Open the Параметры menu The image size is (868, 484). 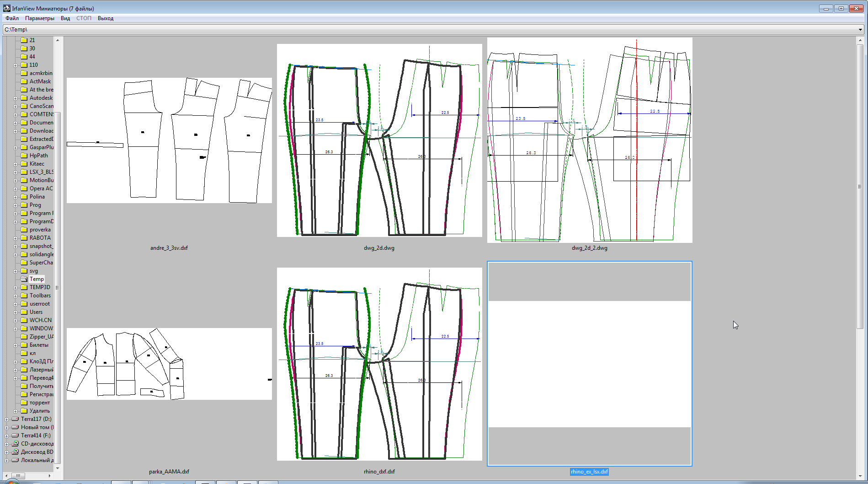pos(40,18)
